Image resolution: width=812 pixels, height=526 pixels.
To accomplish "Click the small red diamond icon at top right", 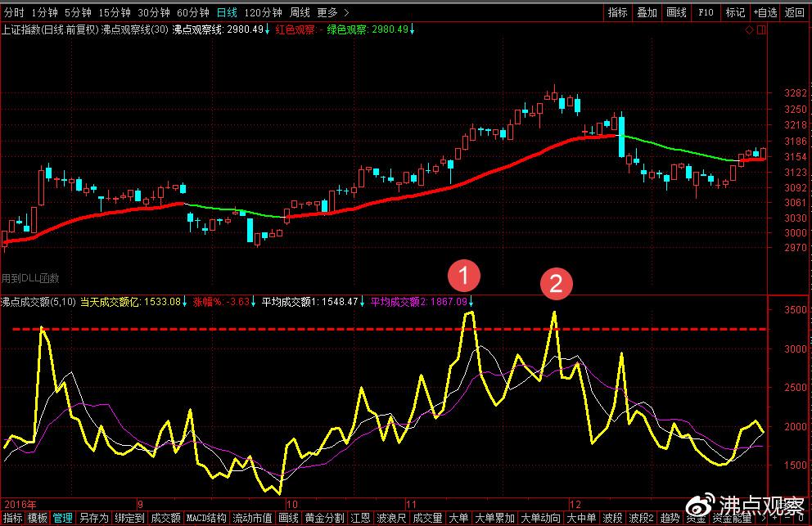I will point(749,30).
